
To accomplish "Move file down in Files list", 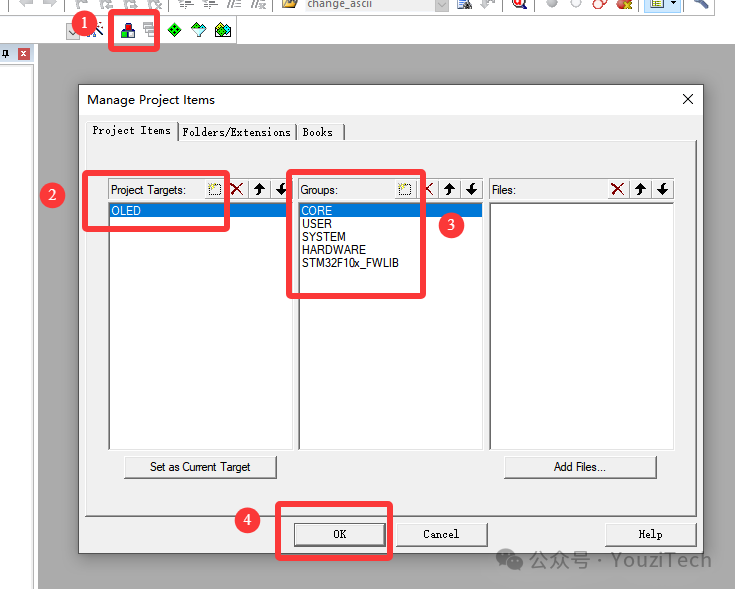I will pos(662,189).
